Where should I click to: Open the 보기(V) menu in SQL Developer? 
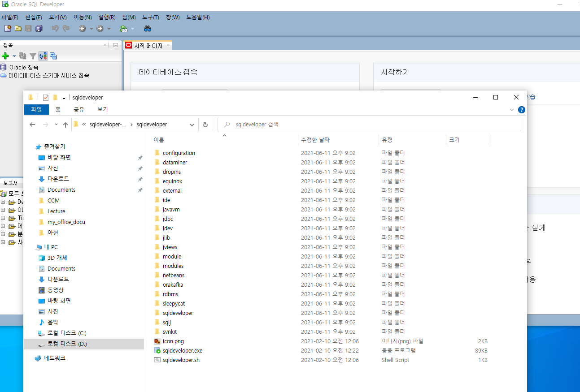coord(58,17)
